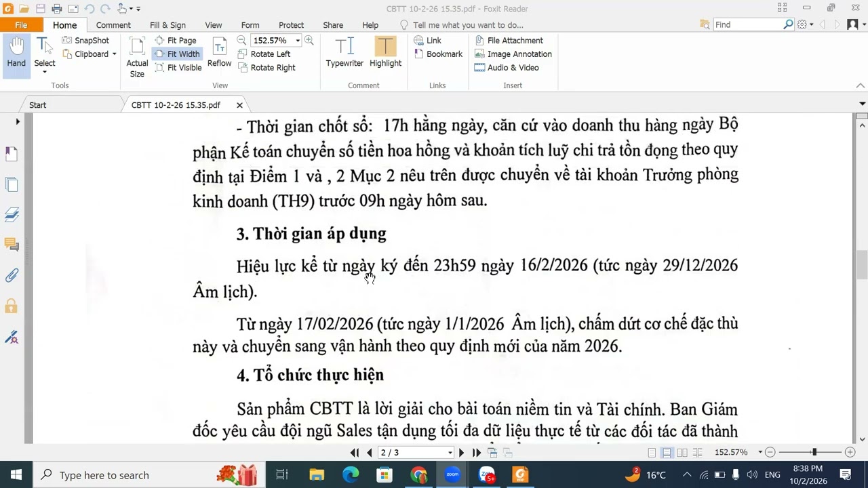Insert Audio & Video

(x=507, y=68)
